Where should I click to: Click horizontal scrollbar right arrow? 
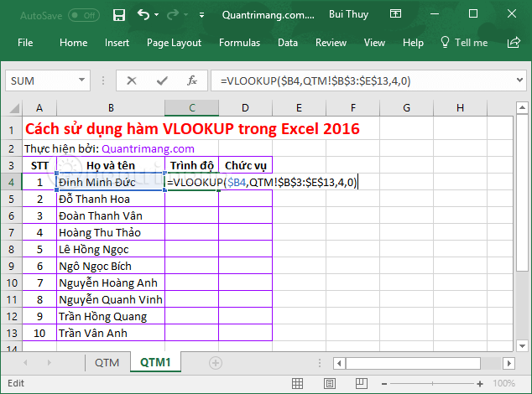coord(509,364)
